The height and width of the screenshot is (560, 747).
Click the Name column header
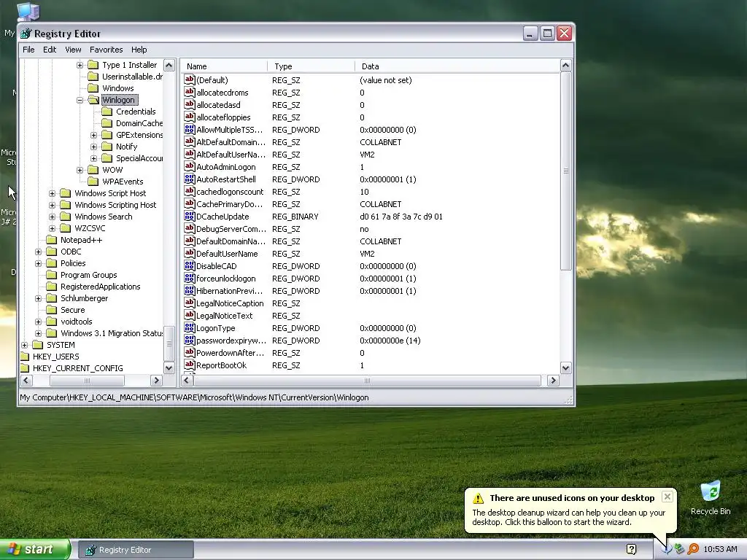[225, 66]
